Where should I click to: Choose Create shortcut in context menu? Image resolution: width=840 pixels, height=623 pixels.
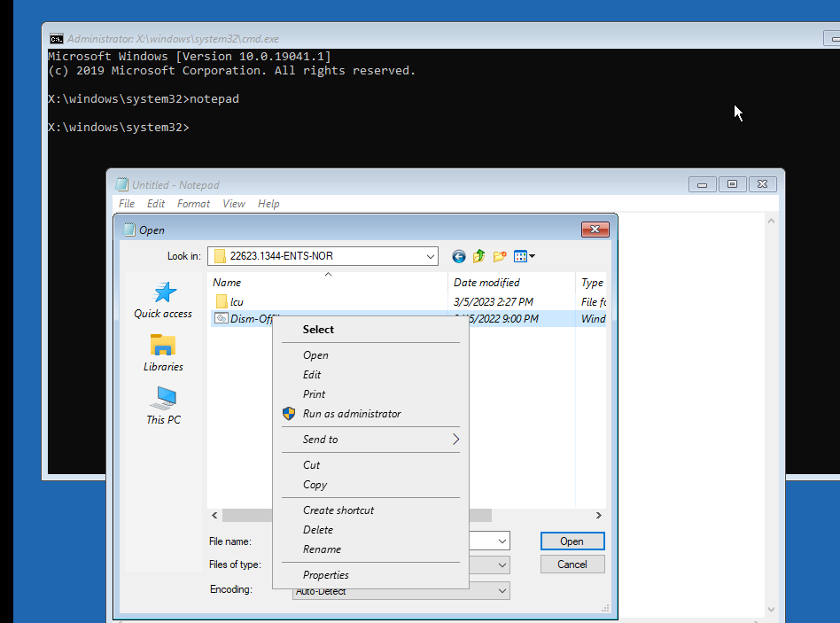(x=370, y=510)
